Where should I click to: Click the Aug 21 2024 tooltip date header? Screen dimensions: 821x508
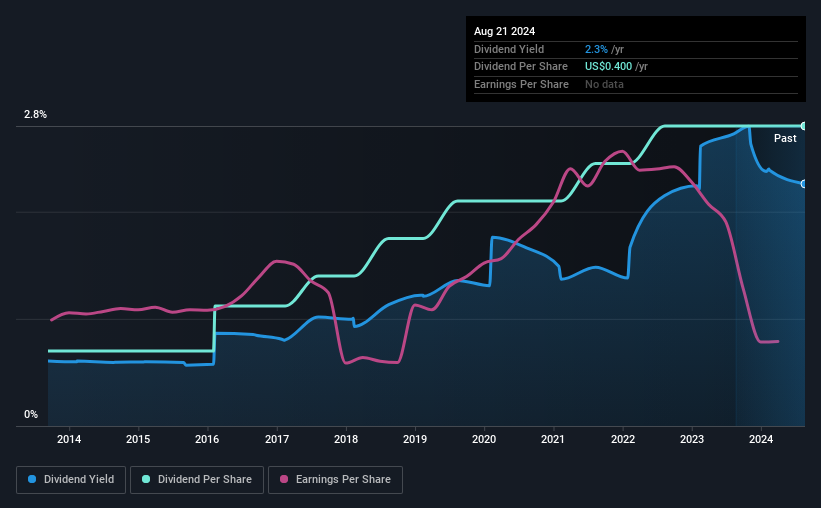pos(504,31)
